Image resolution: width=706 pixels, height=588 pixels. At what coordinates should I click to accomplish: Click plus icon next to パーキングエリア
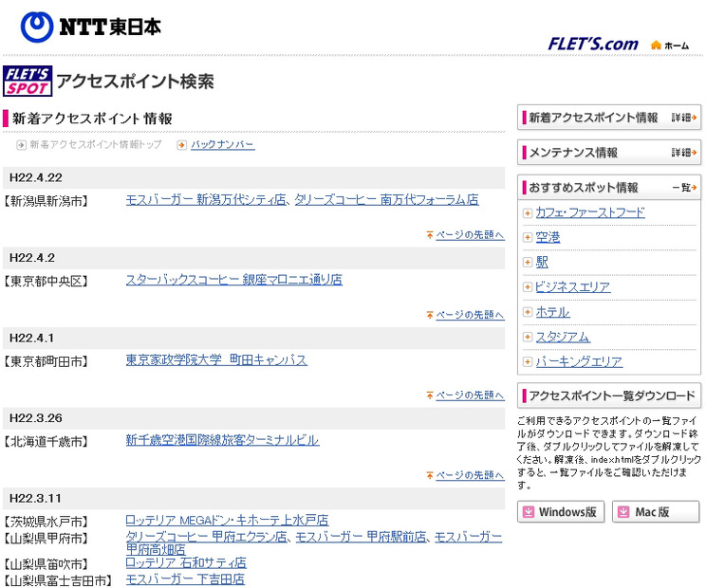coord(528,361)
